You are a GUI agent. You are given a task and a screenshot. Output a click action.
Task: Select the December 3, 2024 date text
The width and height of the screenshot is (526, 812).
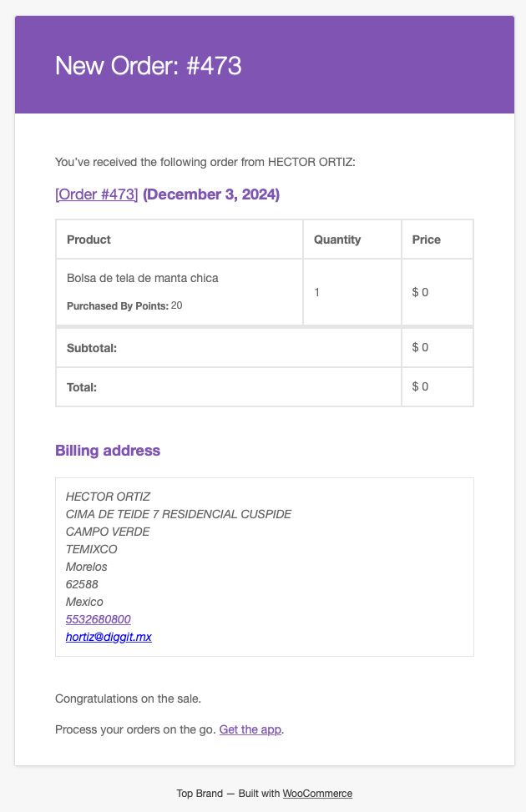tap(211, 194)
